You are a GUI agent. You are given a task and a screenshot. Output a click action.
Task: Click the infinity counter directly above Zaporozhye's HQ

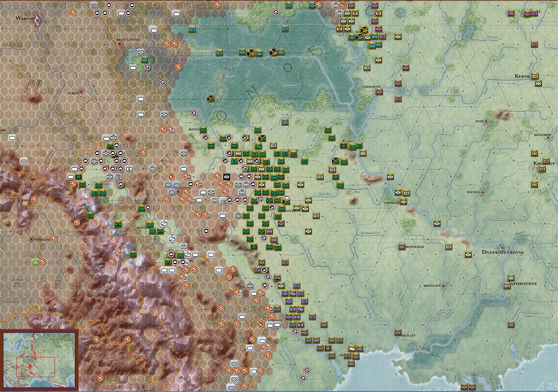coord(511,278)
